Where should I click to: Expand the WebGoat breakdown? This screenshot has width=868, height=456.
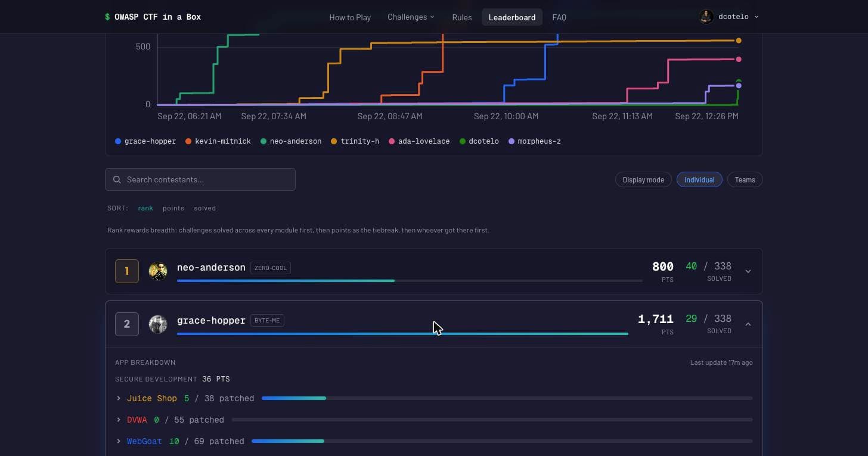coord(119,441)
